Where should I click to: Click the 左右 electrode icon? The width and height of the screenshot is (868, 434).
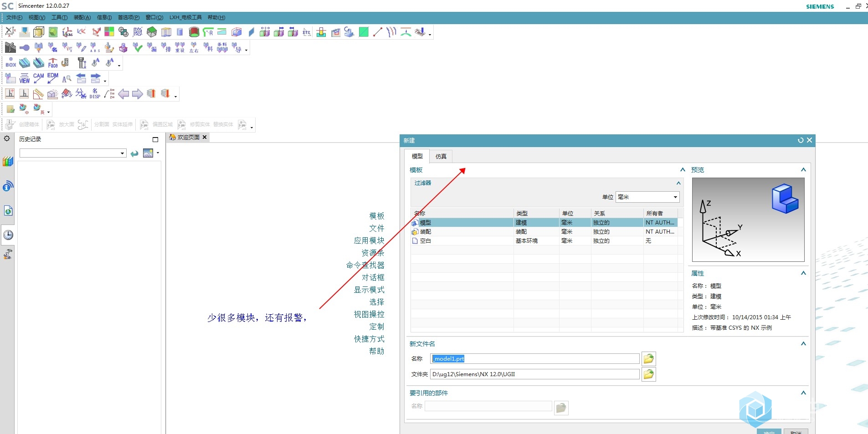[194, 47]
